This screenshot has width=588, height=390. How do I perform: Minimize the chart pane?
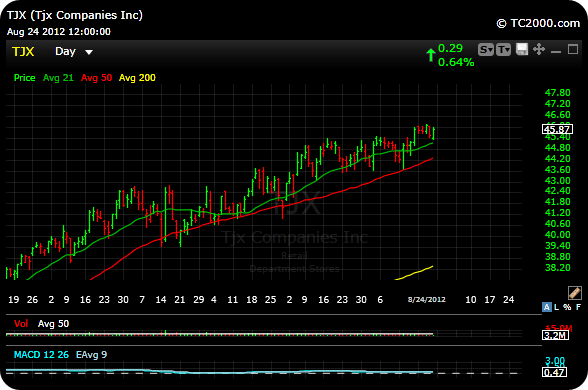pyautogui.click(x=556, y=51)
